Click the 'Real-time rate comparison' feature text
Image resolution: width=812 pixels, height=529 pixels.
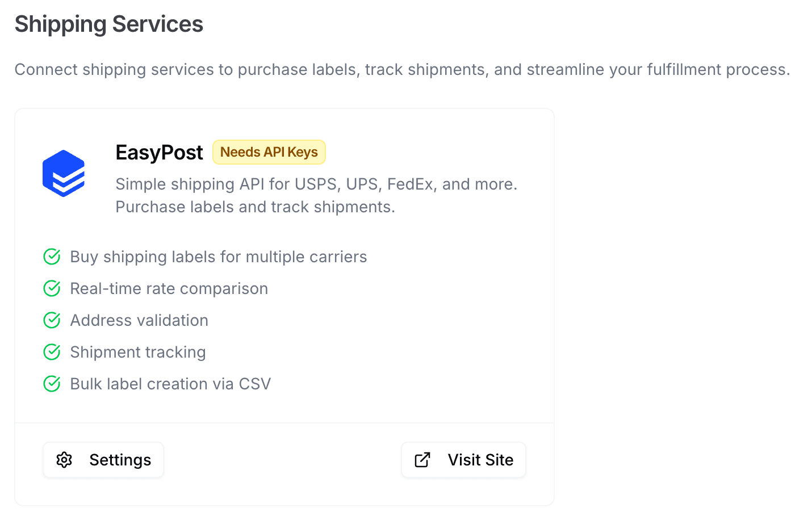point(169,288)
